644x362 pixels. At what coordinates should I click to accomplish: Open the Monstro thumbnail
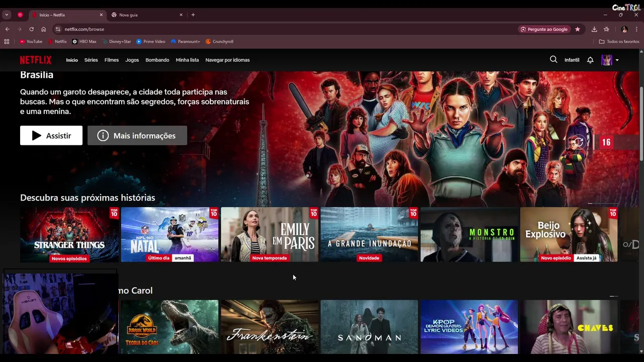point(469,234)
